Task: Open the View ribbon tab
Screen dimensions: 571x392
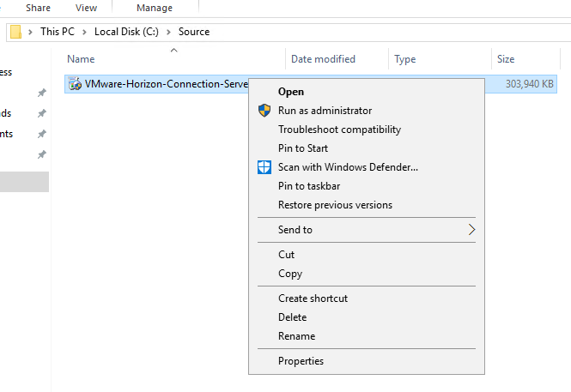Action: (87, 8)
